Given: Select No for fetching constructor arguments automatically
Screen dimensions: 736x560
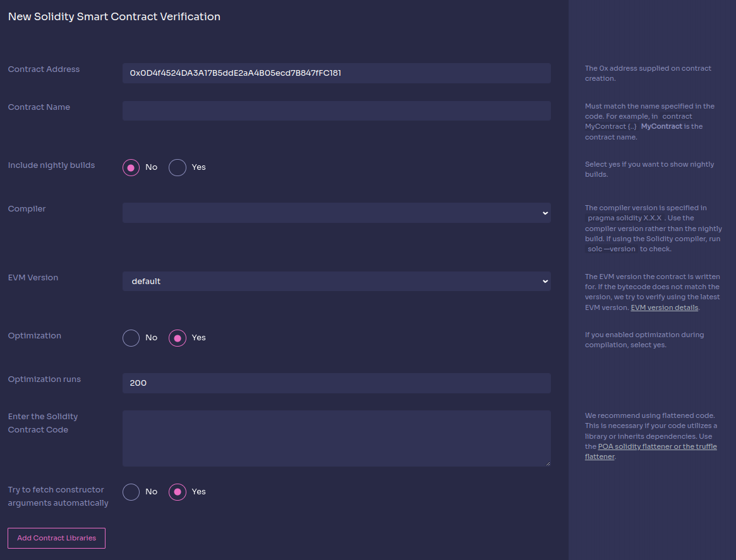Looking at the screenshot, I should click(131, 492).
